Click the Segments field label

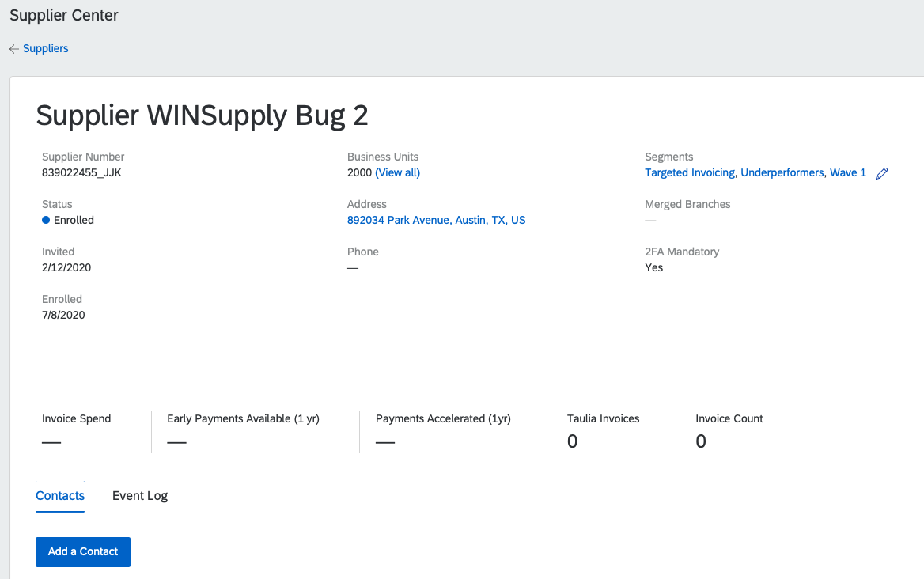[x=668, y=157]
